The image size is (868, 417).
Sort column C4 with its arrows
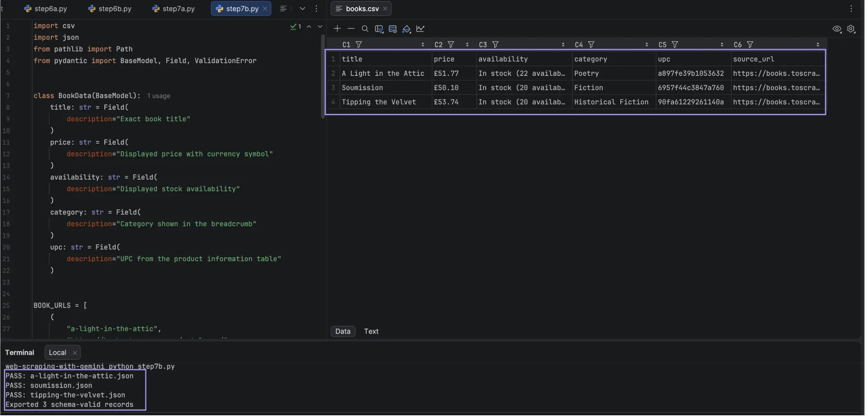[646, 44]
